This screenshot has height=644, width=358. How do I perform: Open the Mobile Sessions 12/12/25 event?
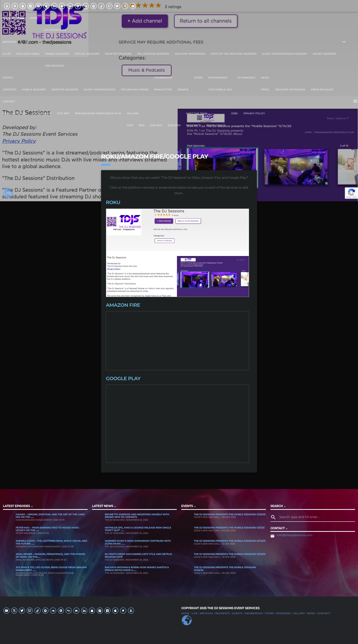tap(229, 541)
